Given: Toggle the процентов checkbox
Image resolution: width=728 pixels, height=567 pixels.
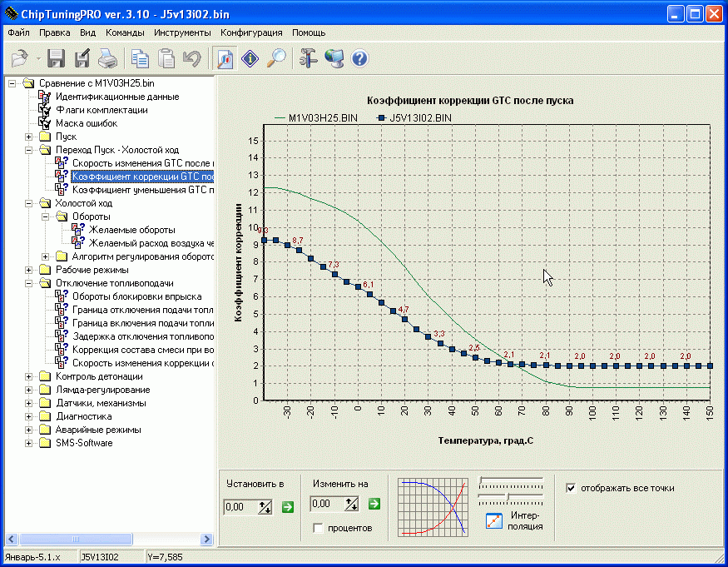Looking at the screenshot, I should click(318, 528).
